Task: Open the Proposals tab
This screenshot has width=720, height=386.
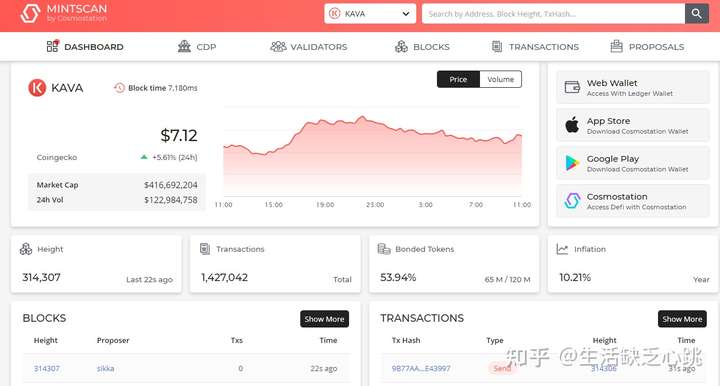Action: point(647,46)
